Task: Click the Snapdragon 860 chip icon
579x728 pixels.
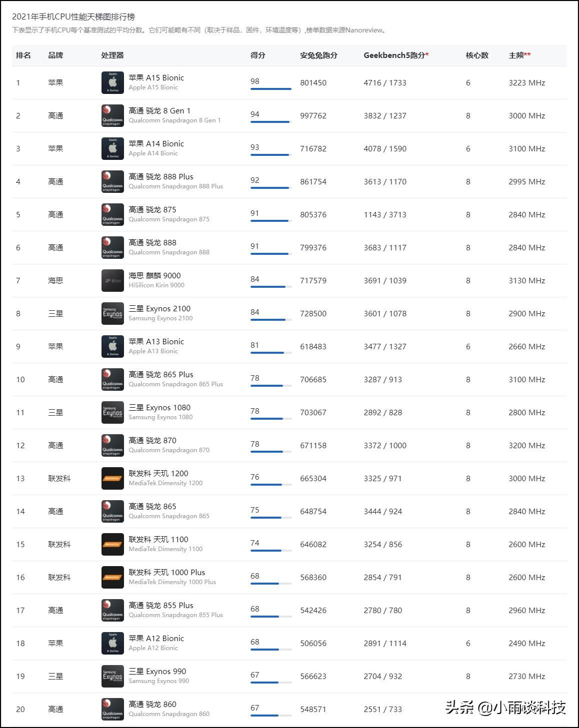Action: pyautogui.click(x=112, y=709)
